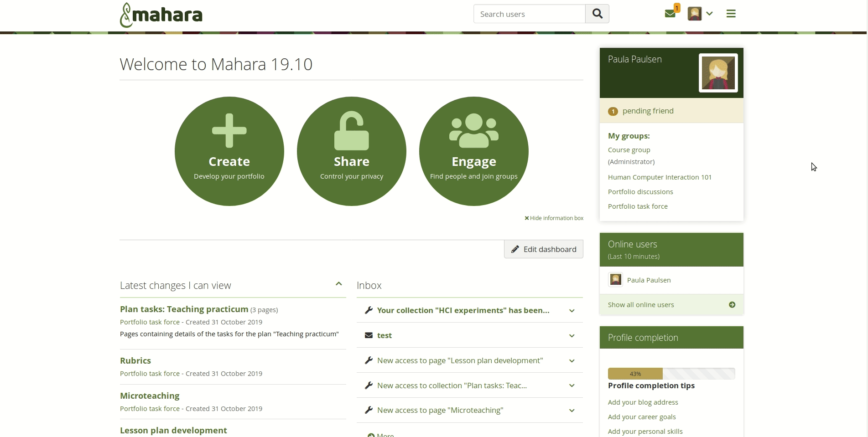
Task: Expand the "test" inbox message
Action: point(572,336)
